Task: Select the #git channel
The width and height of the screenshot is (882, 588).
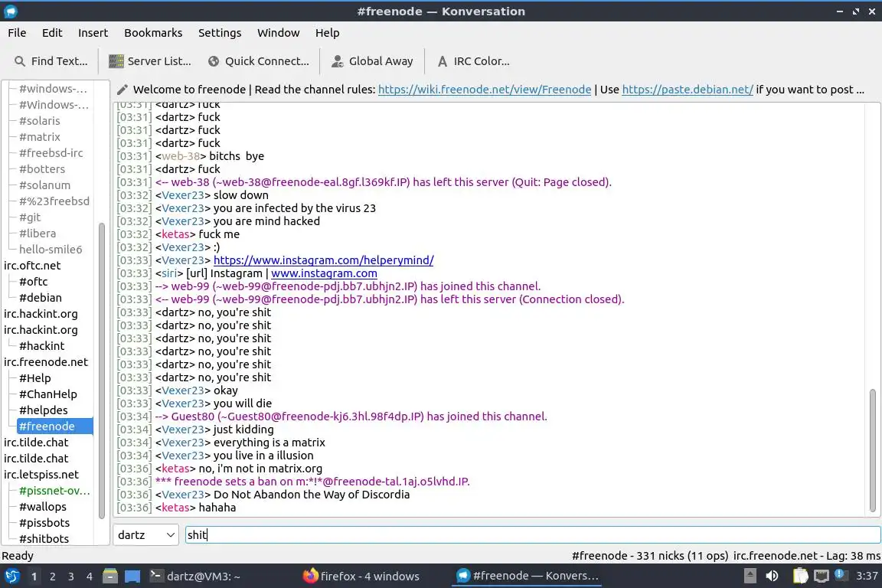Action: tap(30, 217)
